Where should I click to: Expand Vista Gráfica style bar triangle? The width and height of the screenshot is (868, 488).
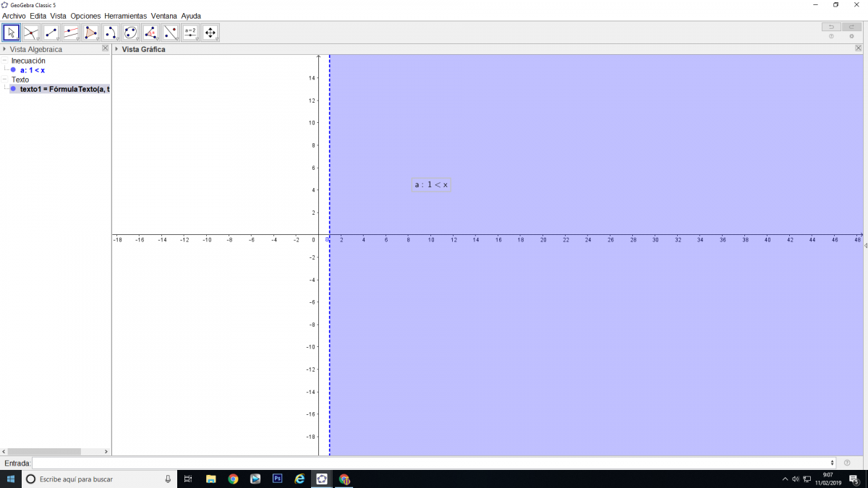click(x=117, y=49)
